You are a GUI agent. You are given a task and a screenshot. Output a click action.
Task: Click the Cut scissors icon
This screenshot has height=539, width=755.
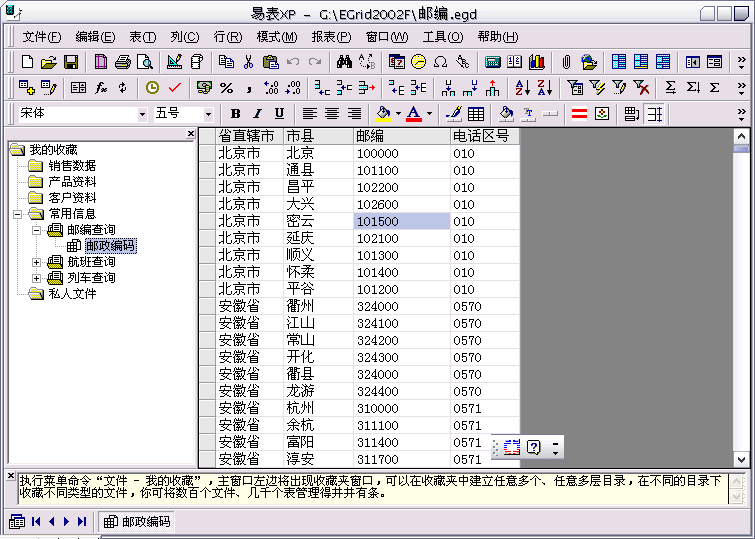[x=248, y=62]
